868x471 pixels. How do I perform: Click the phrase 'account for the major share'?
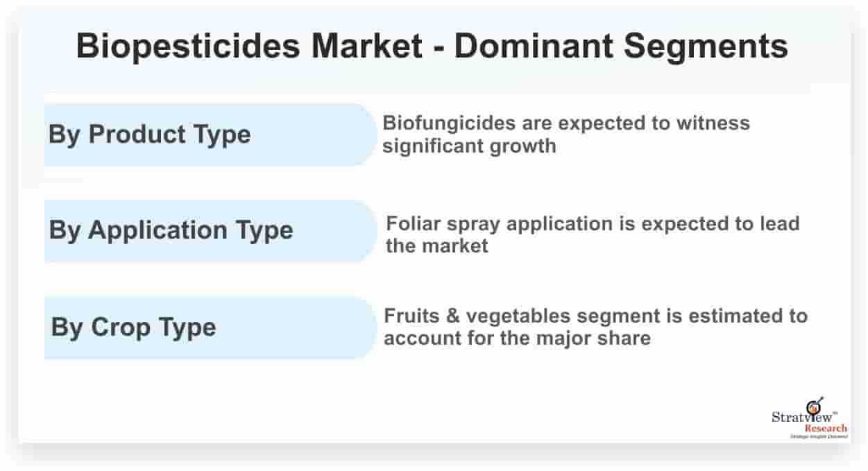[x=517, y=339]
